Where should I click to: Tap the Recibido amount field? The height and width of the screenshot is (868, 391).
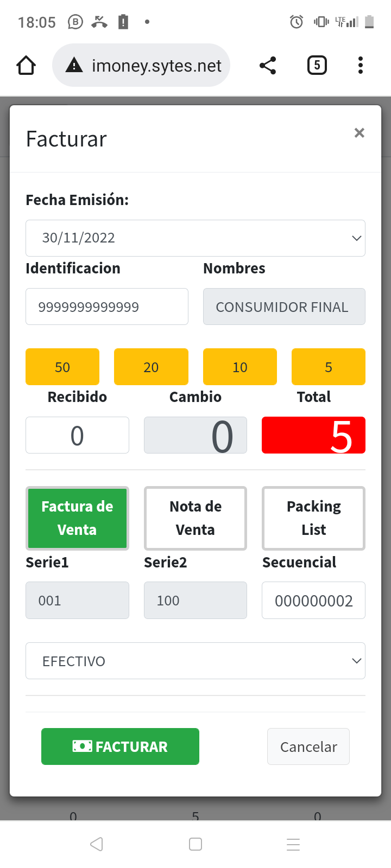coord(77,435)
